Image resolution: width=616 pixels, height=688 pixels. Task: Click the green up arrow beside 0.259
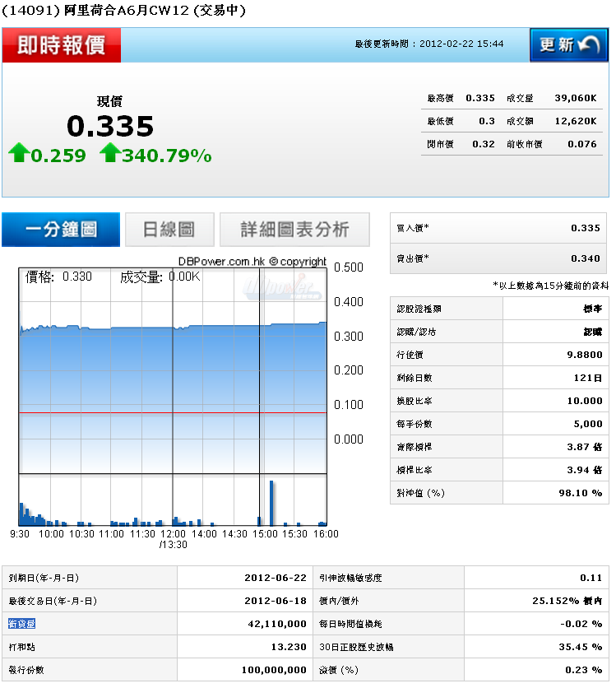click(18, 153)
